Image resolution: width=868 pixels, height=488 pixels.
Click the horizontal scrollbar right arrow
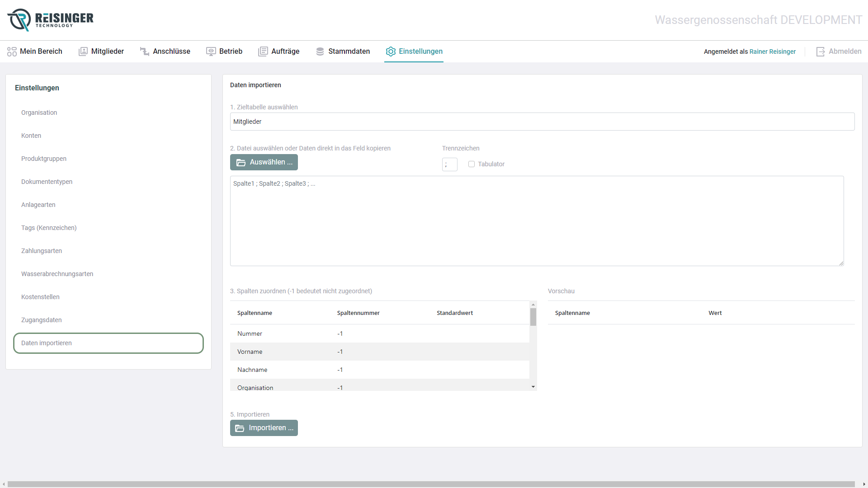point(864,484)
